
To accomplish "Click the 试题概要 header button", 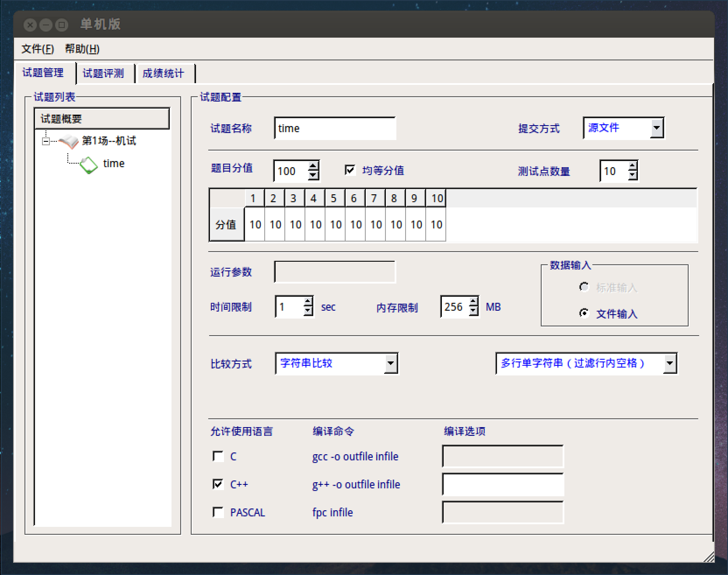I will (101, 119).
